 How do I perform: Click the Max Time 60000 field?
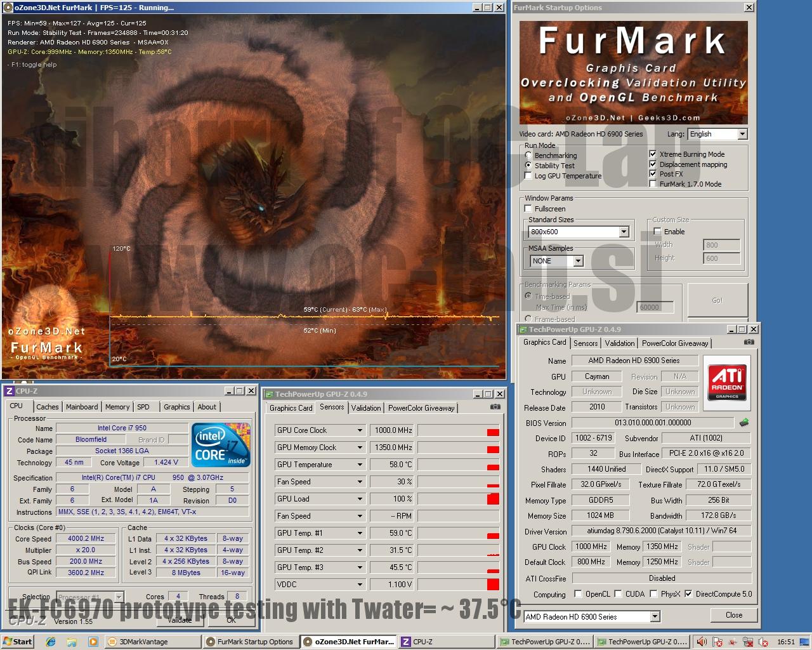[x=655, y=307]
